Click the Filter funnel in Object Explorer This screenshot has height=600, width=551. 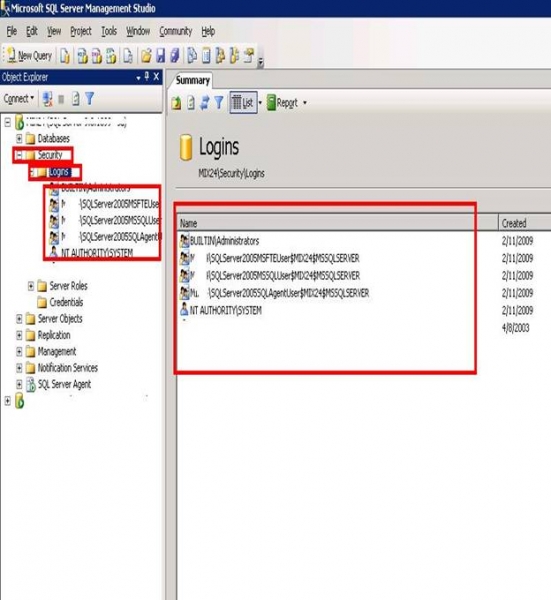pos(90,99)
